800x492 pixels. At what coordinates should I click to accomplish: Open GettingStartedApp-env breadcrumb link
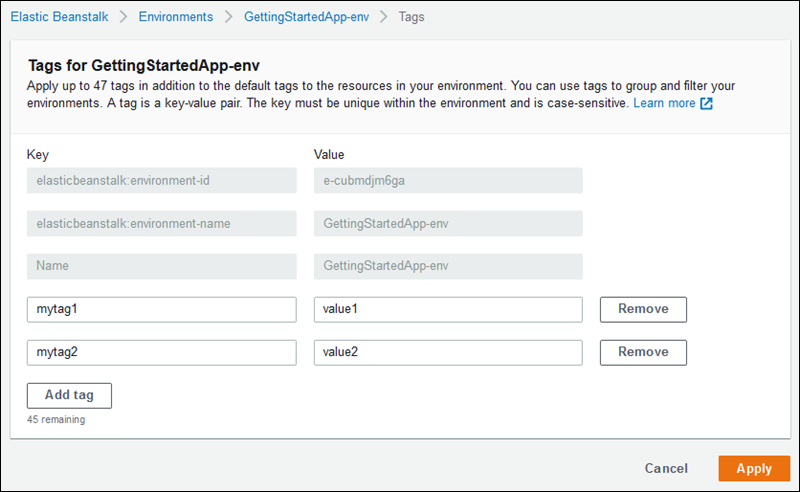[306, 17]
